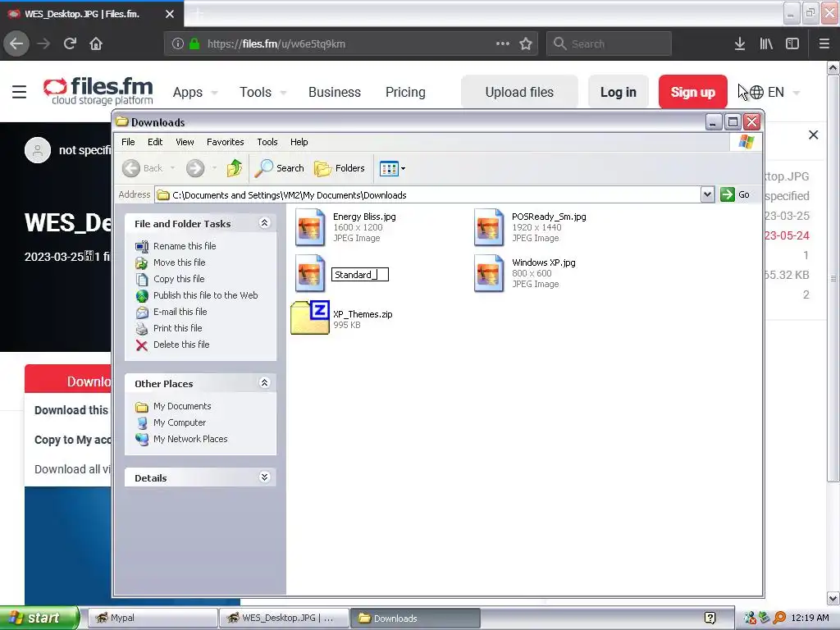Switch to WES_Desktop.JPG taskbar window
This screenshot has width=840, height=630.
pos(284,618)
